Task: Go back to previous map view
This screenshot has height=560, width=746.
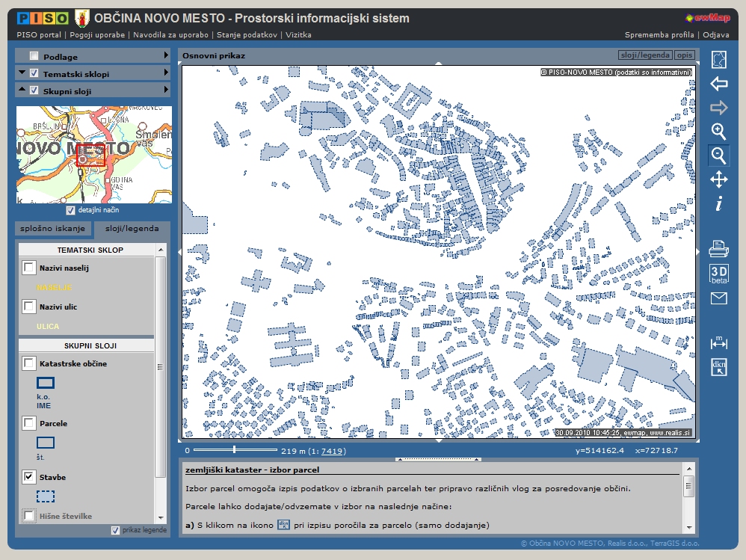Action: pyautogui.click(x=718, y=84)
